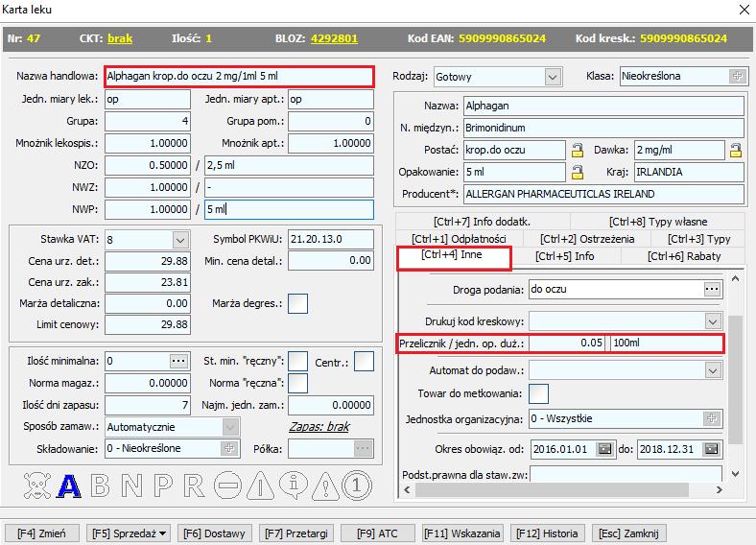Click the Producent field

click(x=603, y=195)
